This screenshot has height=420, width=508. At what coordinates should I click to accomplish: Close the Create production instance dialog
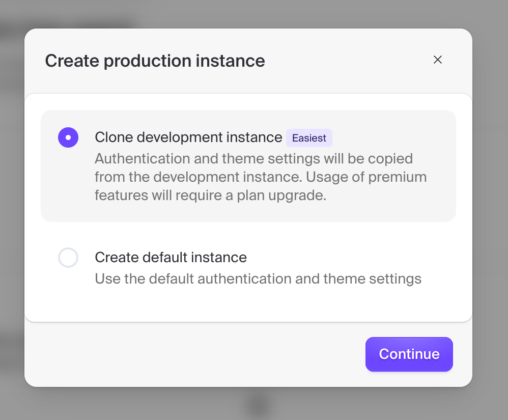click(x=438, y=60)
